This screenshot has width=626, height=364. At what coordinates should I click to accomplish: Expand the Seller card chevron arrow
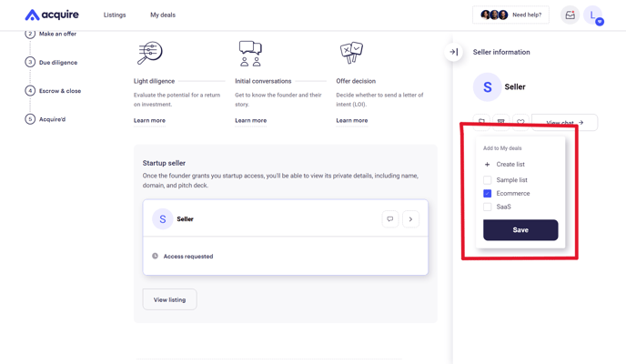[410, 218]
